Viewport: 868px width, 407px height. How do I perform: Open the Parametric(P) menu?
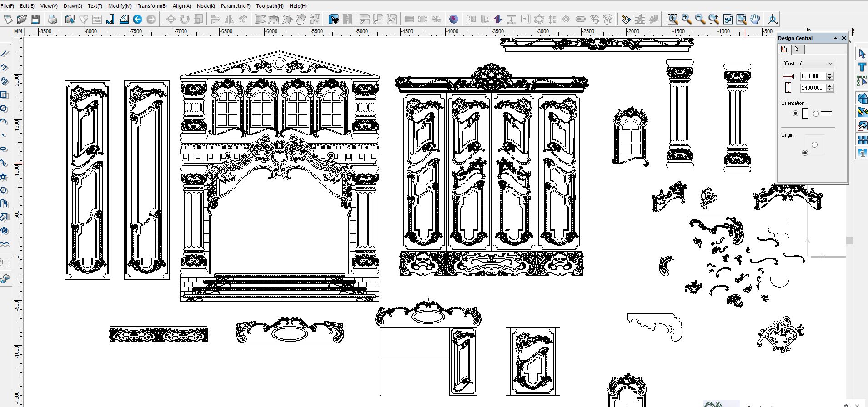(236, 6)
